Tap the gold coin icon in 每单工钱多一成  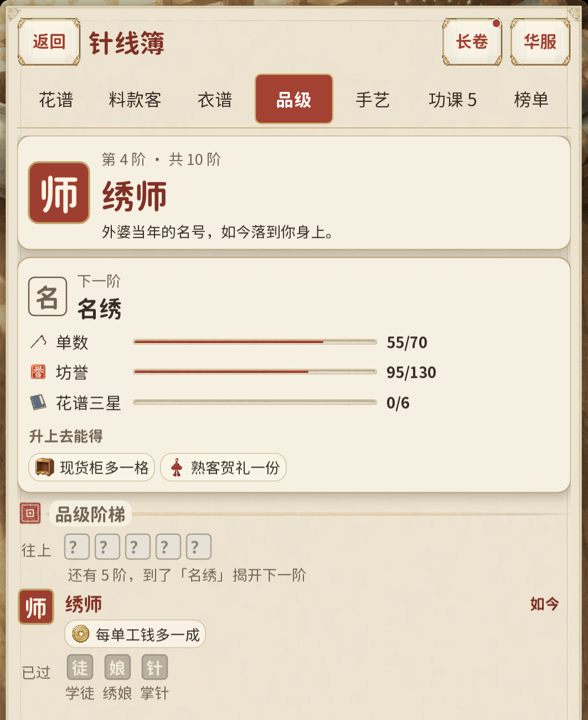[x=81, y=634]
